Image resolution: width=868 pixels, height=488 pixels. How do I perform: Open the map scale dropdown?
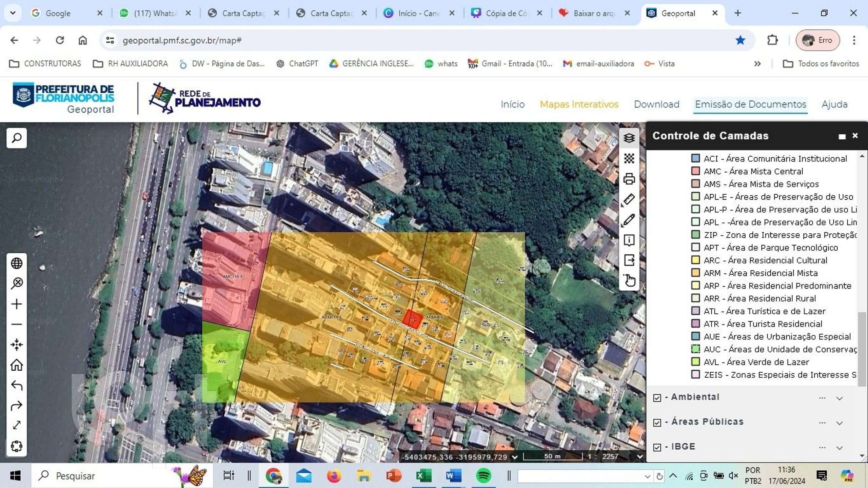[x=639, y=456]
